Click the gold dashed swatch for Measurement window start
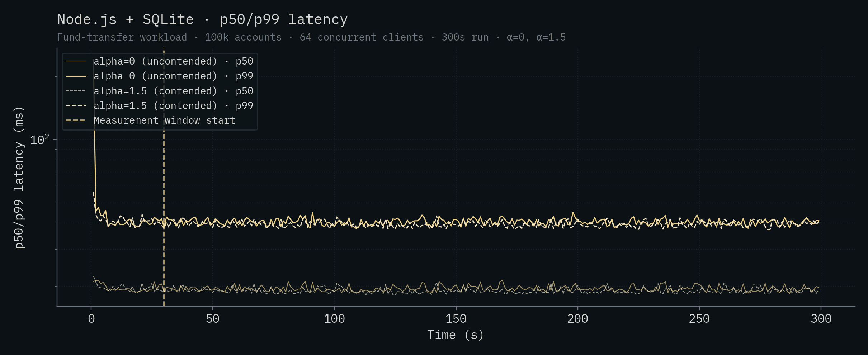This screenshot has height=355, width=868. [x=76, y=120]
